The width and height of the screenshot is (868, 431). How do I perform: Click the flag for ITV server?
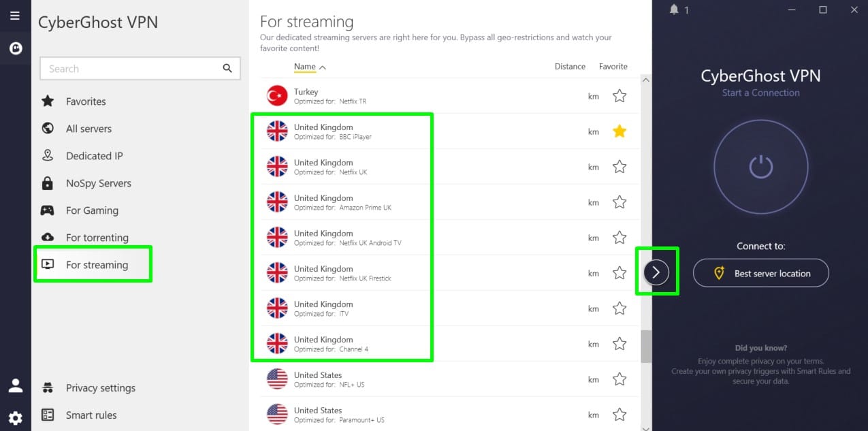click(277, 308)
